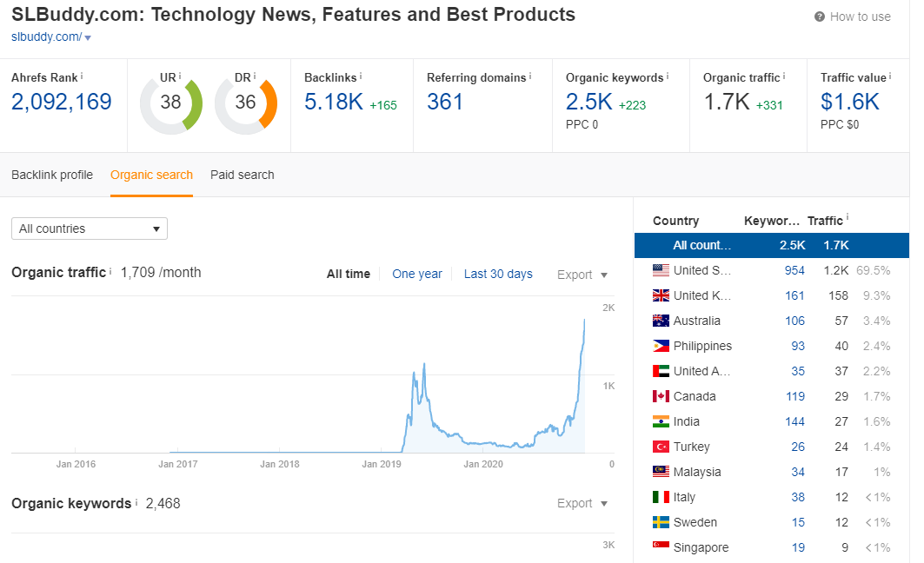Click the United States flag icon
The height and width of the screenshot is (563, 924).
point(661,270)
